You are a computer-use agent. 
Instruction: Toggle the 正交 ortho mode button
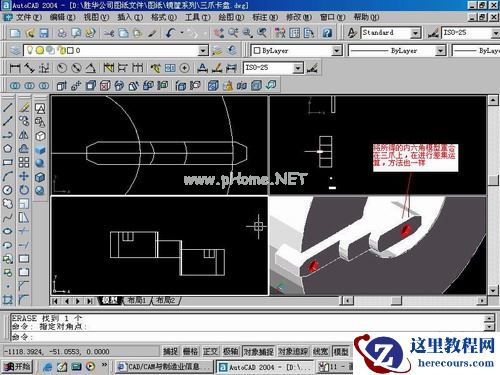point(210,351)
